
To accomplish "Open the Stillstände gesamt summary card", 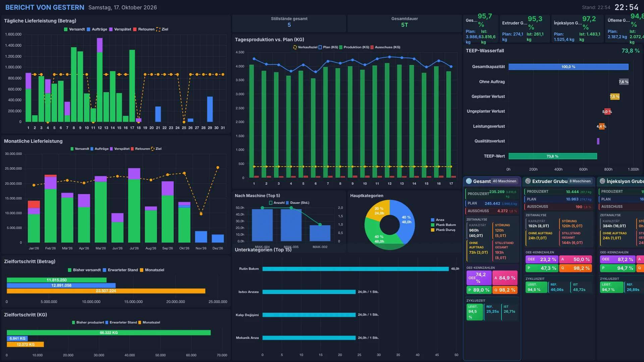I will [x=289, y=23].
